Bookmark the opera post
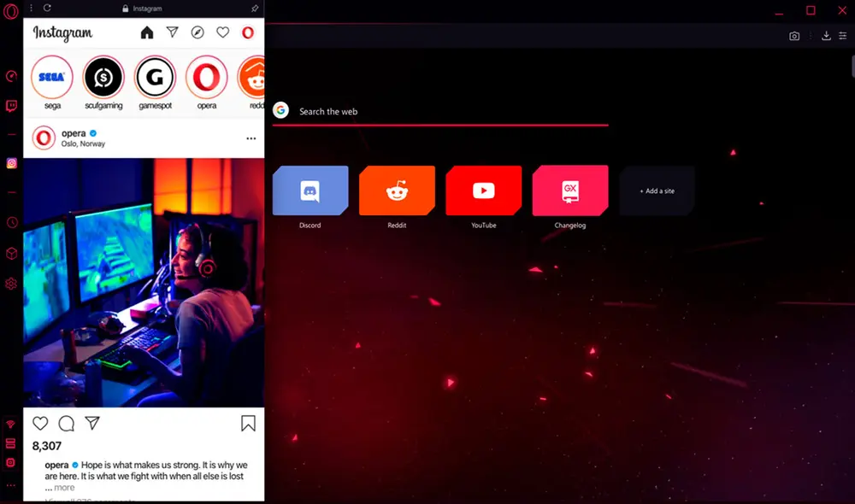 [248, 423]
